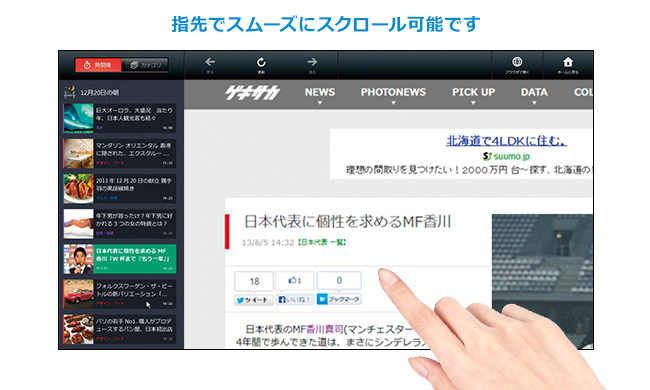Open the 北海道で4LDKに住む ad link
650x390 pixels.
pos(507,140)
